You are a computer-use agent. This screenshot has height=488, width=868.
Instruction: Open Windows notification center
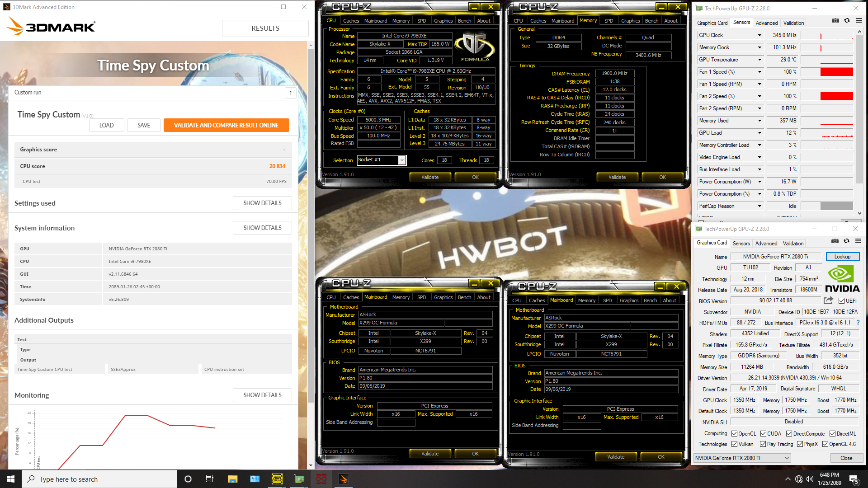click(854, 479)
